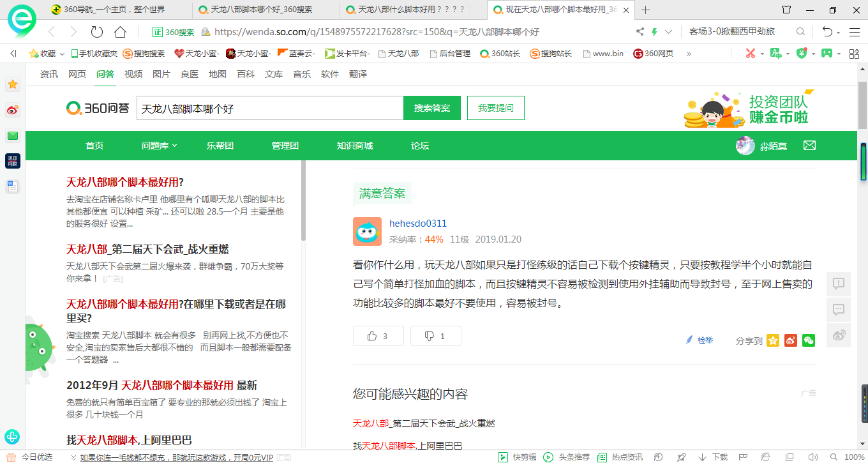868x463 pixels.
Task: Open the hehesdo0311 user profile link
Action: coord(418,224)
